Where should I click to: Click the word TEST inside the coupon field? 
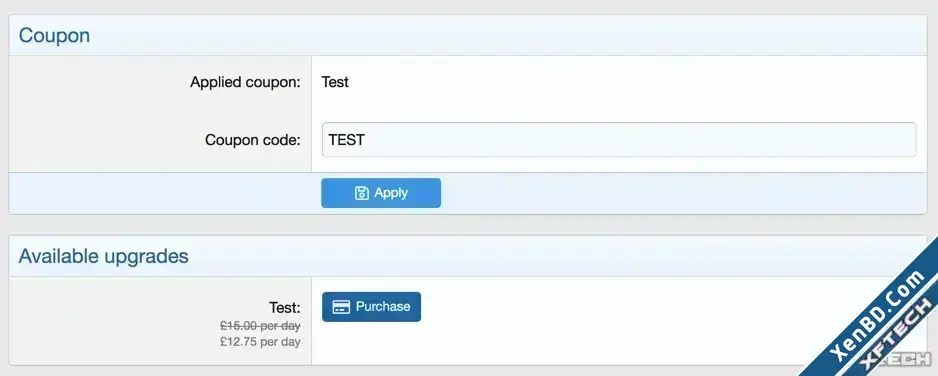point(347,140)
